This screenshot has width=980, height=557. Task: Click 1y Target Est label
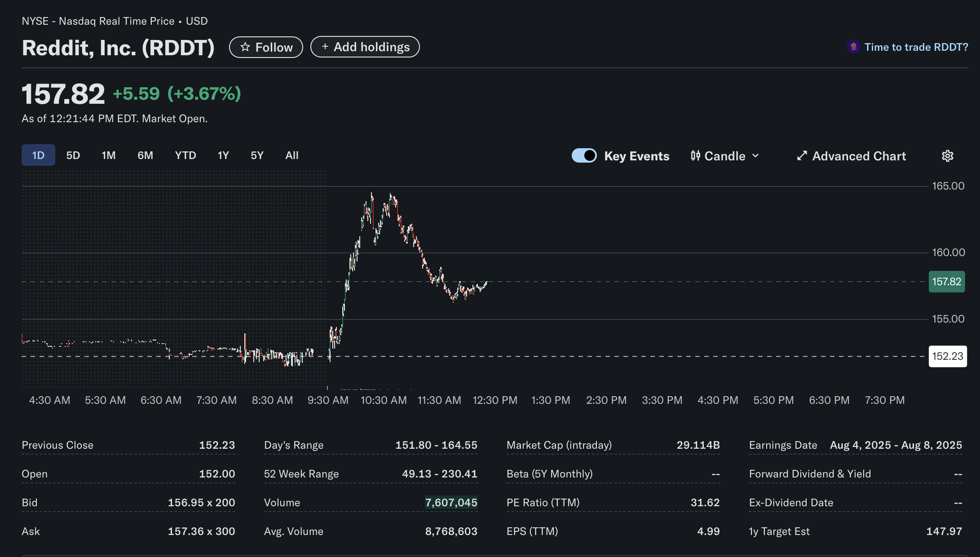779,531
